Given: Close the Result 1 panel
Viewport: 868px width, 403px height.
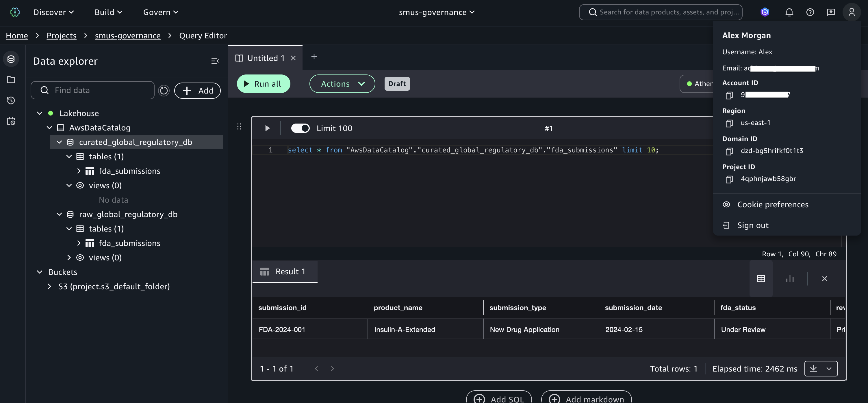Looking at the screenshot, I should coord(825,278).
